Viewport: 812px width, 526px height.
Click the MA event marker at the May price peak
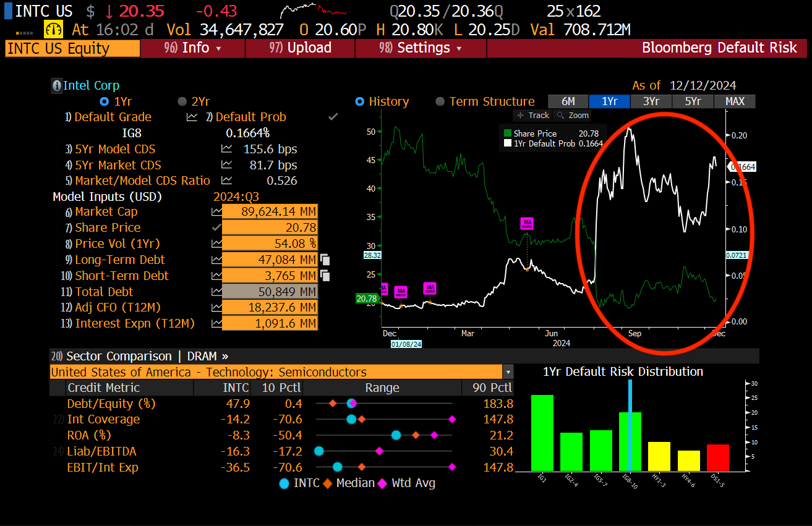click(x=527, y=223)
